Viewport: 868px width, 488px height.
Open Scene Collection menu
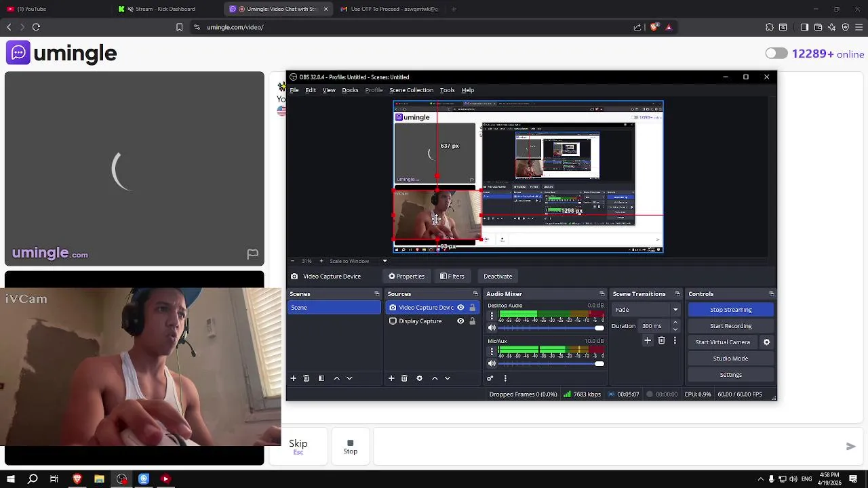pos(411,90)
